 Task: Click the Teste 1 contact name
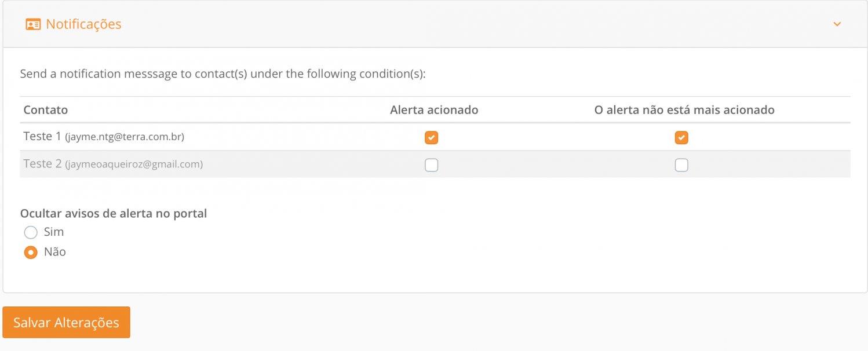coord(42,137)
